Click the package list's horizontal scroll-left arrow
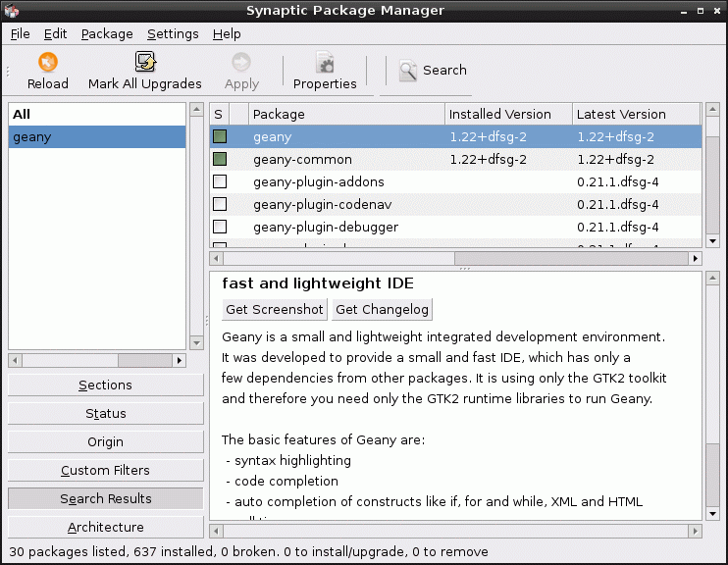Image resolution: width=728 pixels, height=565 pixels. (x=216, y=258)
